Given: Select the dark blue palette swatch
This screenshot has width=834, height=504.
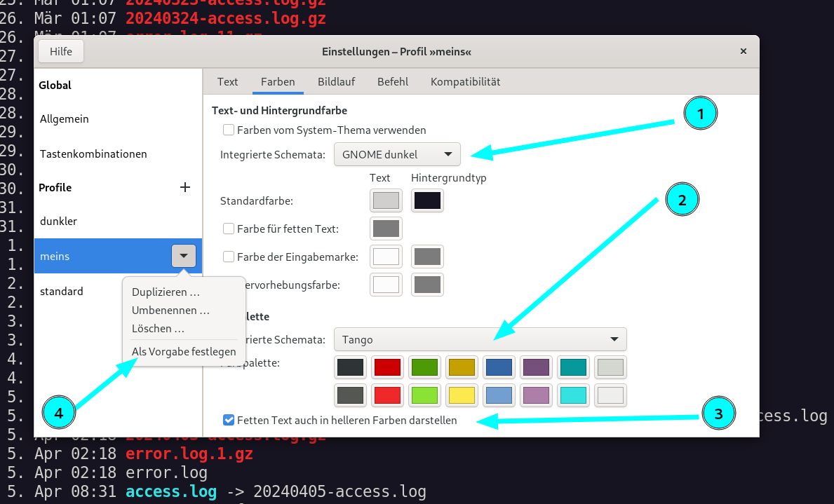Looking at the screenshot, I should tap(499, 367).
